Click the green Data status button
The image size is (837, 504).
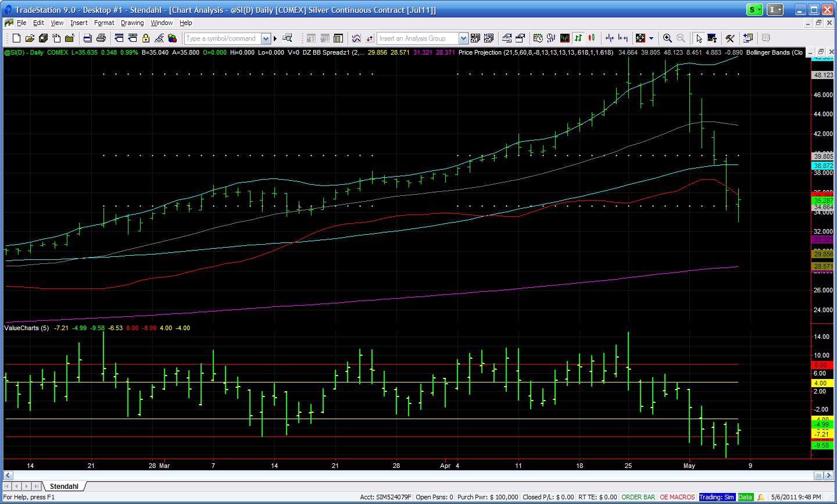745,497
